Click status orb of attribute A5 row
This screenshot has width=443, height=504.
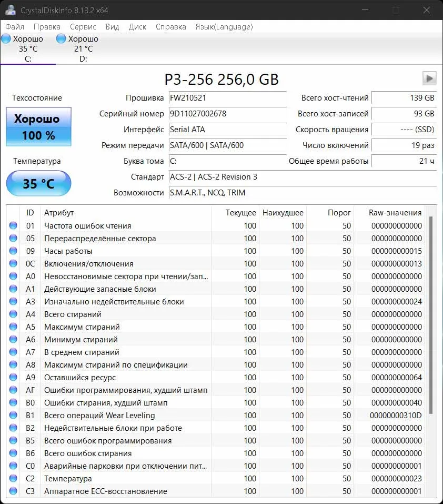[x=13, y=327]
